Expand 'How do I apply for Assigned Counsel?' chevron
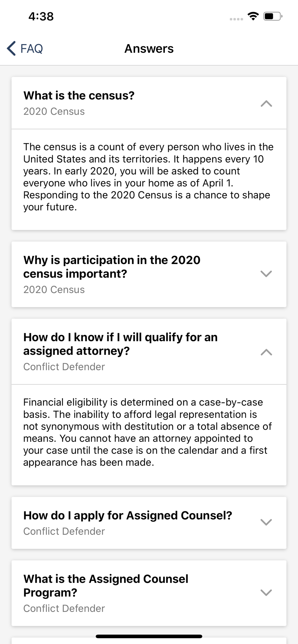 click(x=266, y=522)
